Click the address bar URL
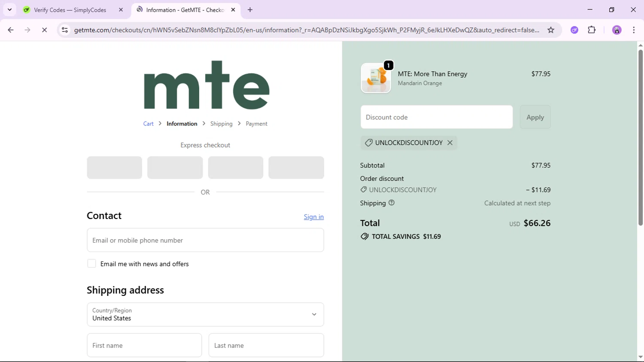Viewport: 644px width, 362px height. 307,30
